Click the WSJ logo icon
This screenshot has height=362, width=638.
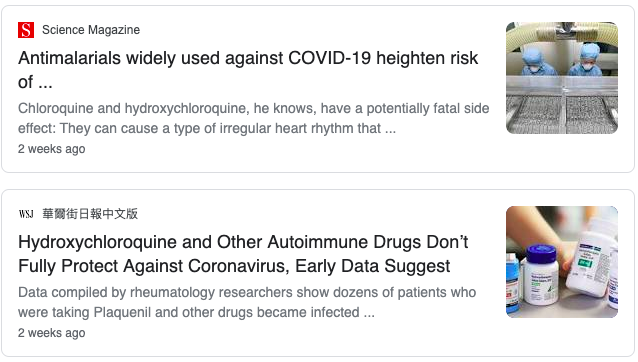(26, 214)
